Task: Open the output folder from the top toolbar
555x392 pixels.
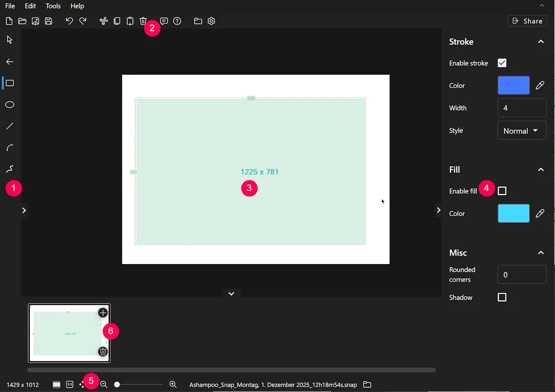Action: [x=198, y=21]
